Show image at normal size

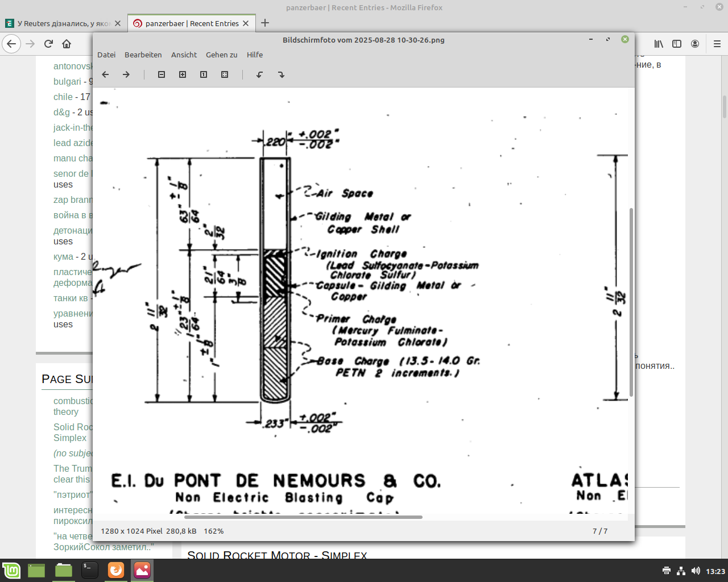(204, 74)
